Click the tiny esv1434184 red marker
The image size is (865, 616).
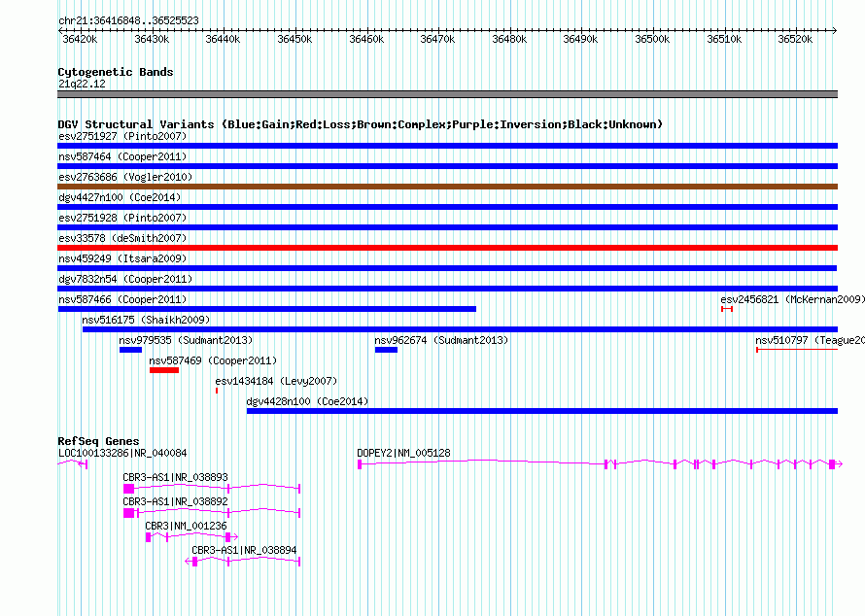coord(217,391)
